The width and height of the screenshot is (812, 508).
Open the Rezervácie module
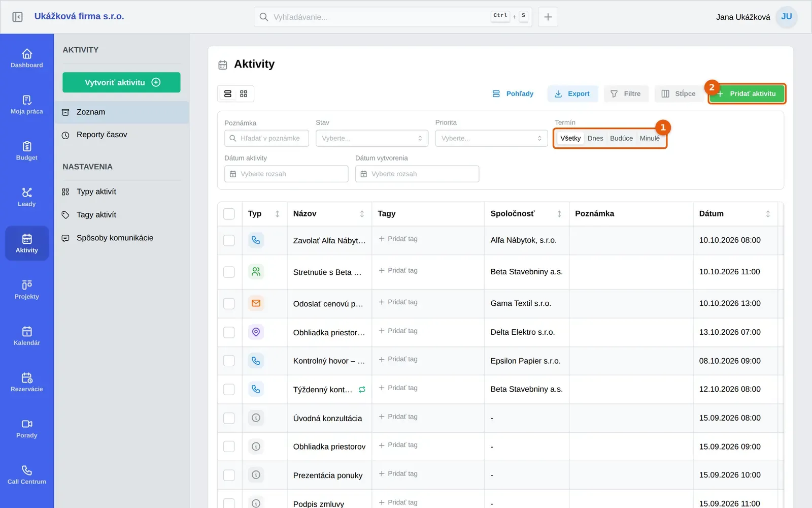[27, 382]
